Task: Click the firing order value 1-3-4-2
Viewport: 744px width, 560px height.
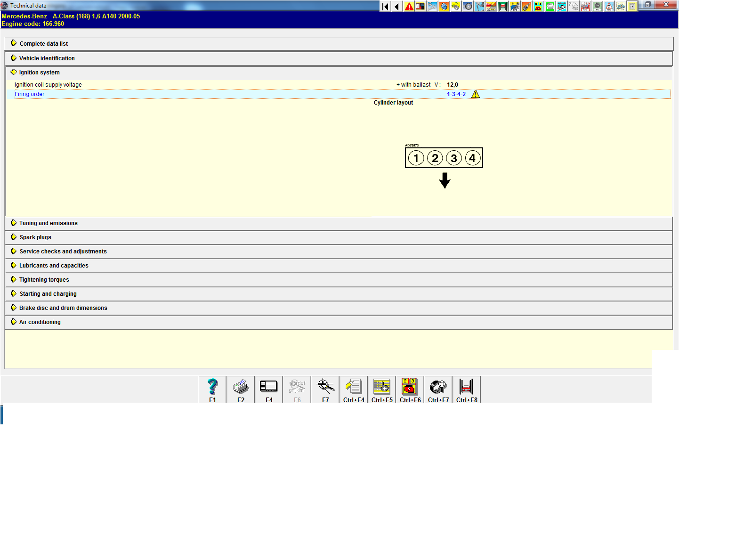Action: coord(456,94)
